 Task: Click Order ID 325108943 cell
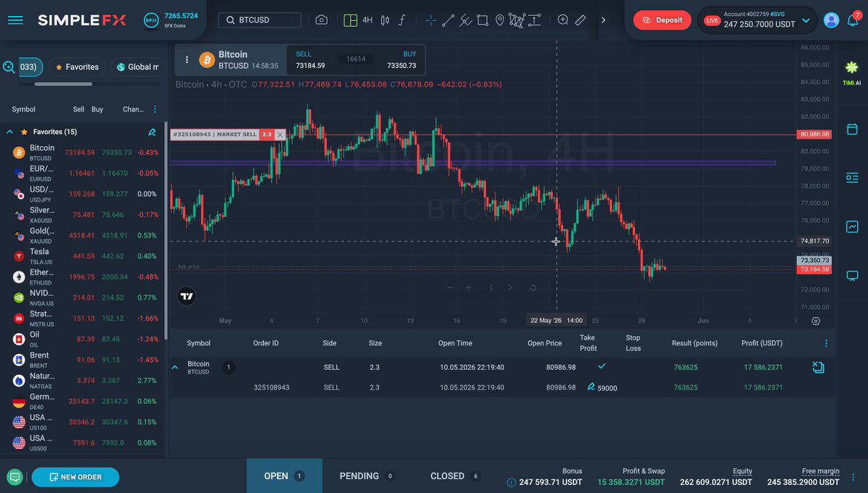[x=271, y=387]
